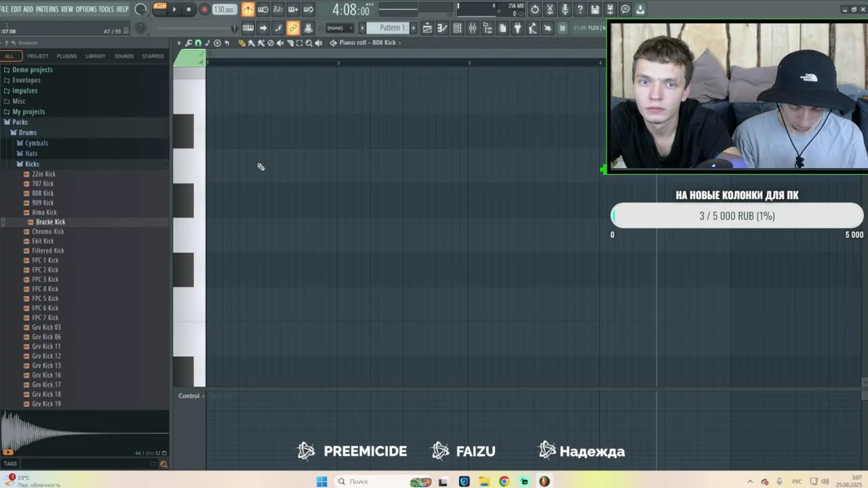
Task: Open the HELP menu
Action: [x=123, y=9]
